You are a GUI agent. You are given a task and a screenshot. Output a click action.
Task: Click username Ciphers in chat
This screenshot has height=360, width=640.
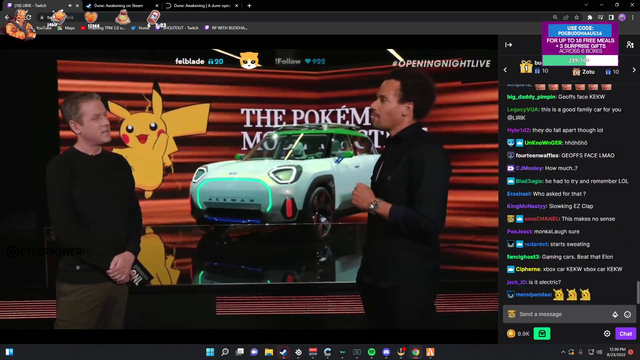coord(528,269)
